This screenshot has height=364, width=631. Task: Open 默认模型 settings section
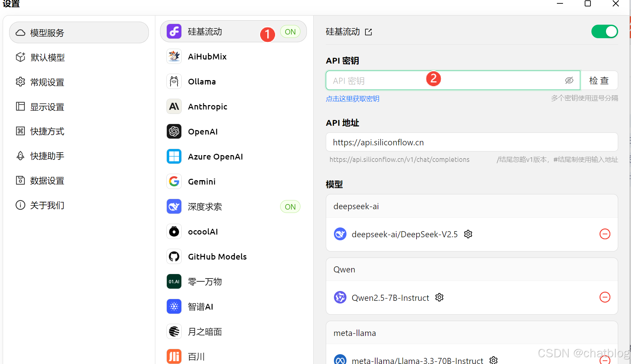(x=79, y=57)
